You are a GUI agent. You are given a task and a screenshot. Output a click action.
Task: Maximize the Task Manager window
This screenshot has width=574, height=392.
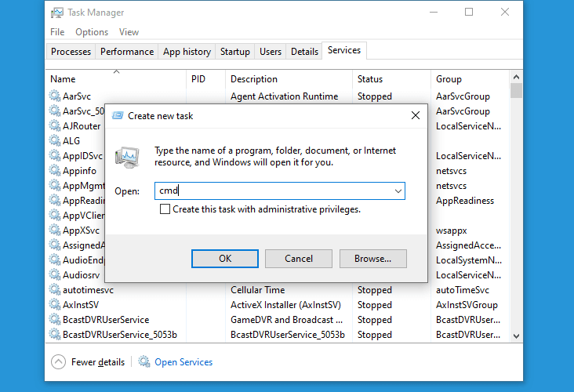click(x=469, y=12)
